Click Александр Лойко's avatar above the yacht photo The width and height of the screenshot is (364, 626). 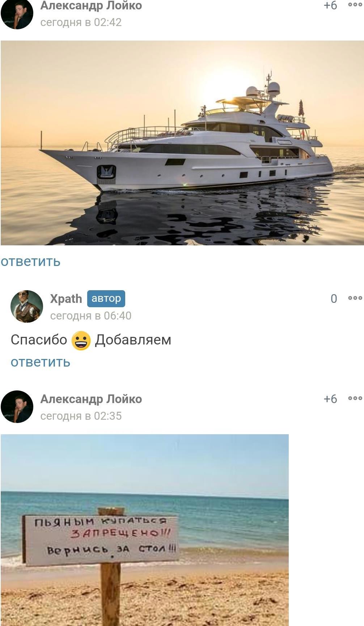17,14
